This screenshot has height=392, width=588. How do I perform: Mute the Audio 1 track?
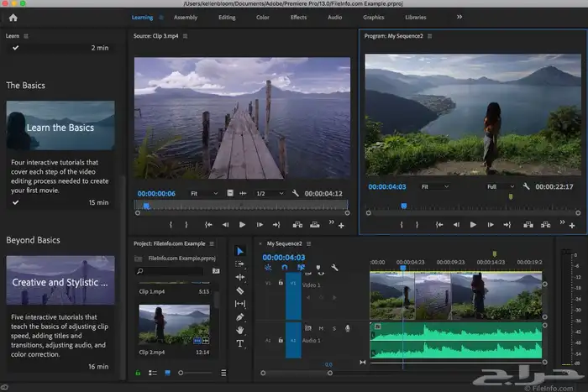[321, 328]
